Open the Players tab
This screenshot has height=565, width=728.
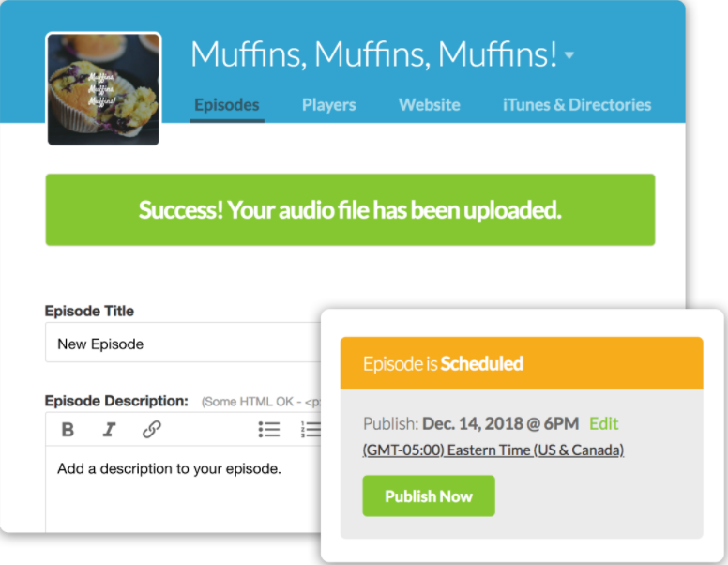coord(328,105)
